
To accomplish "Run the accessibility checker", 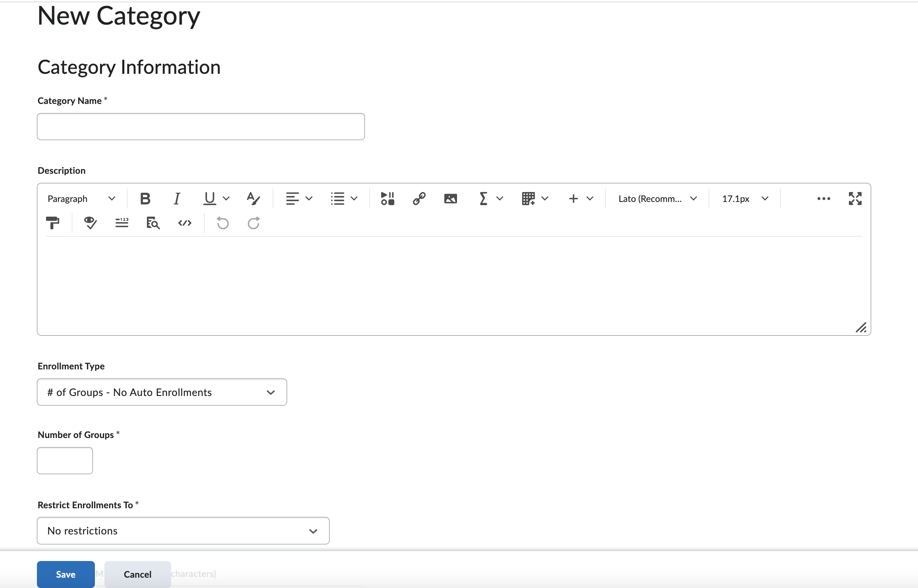I will click(91, 223).
